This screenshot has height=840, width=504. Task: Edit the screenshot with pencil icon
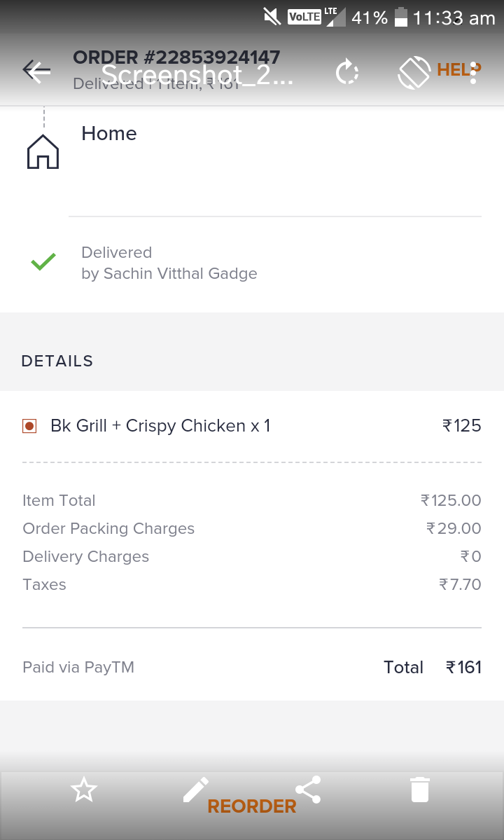pos(195,790)
